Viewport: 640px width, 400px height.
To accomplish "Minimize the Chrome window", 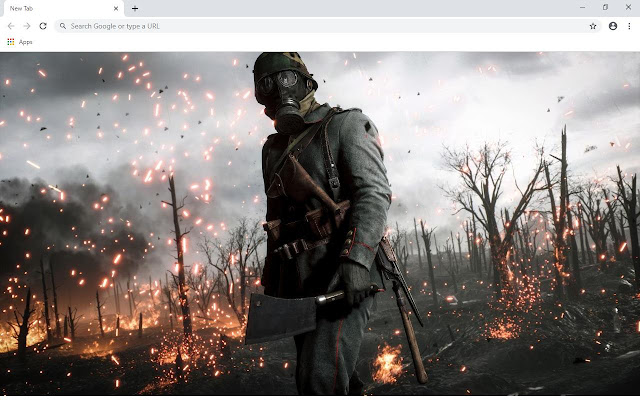I will (582, 7).
